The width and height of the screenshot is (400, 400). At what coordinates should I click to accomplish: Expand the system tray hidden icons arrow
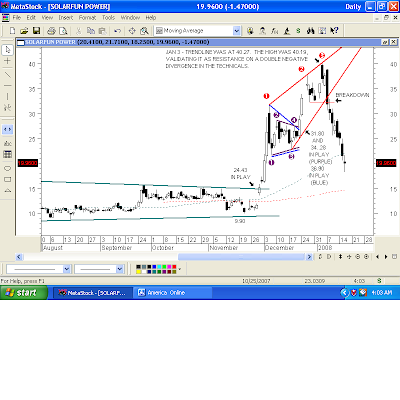point(344,293)
